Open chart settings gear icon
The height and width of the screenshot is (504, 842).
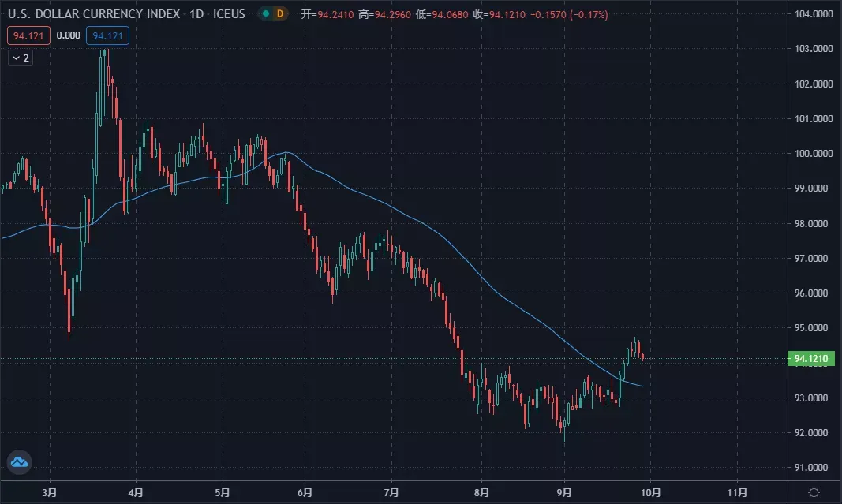(814, 492)
